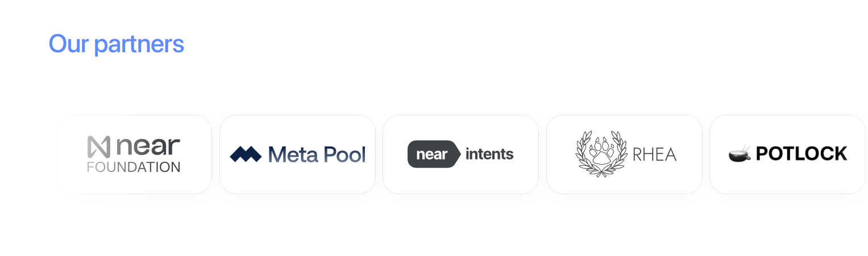868x256 pixels.
Task: Click the 'POTLOCK' wordmark text
Action: pos(801,154)
